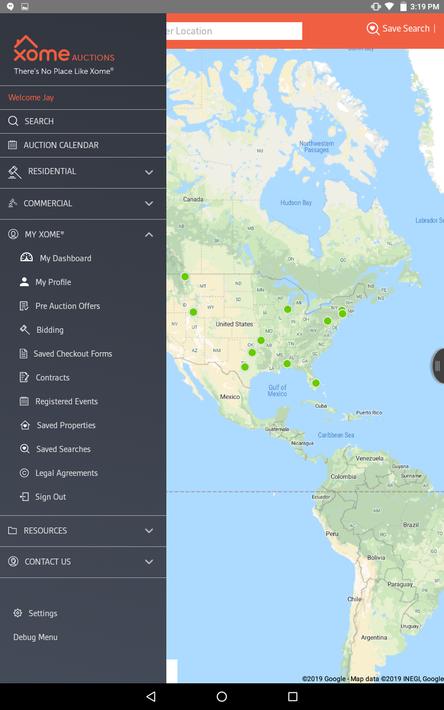The image size is (444, 710).
Task: Open Saved Checkout Forms
Action: pyautogui.click(x=73, y=354)
